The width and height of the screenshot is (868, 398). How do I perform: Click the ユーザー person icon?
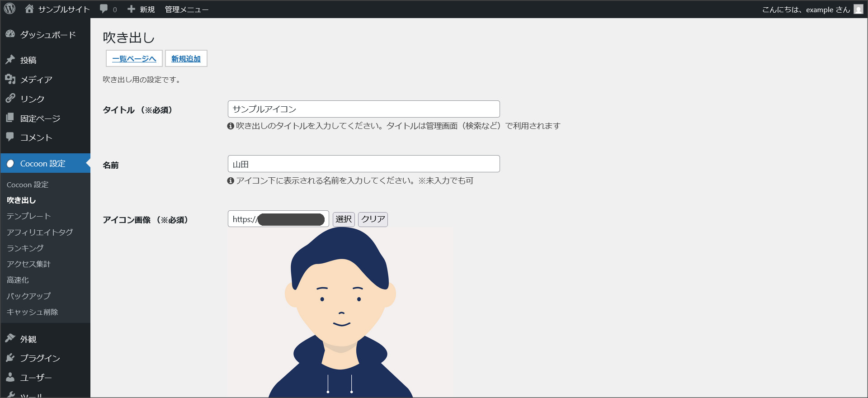click(10, 377)
